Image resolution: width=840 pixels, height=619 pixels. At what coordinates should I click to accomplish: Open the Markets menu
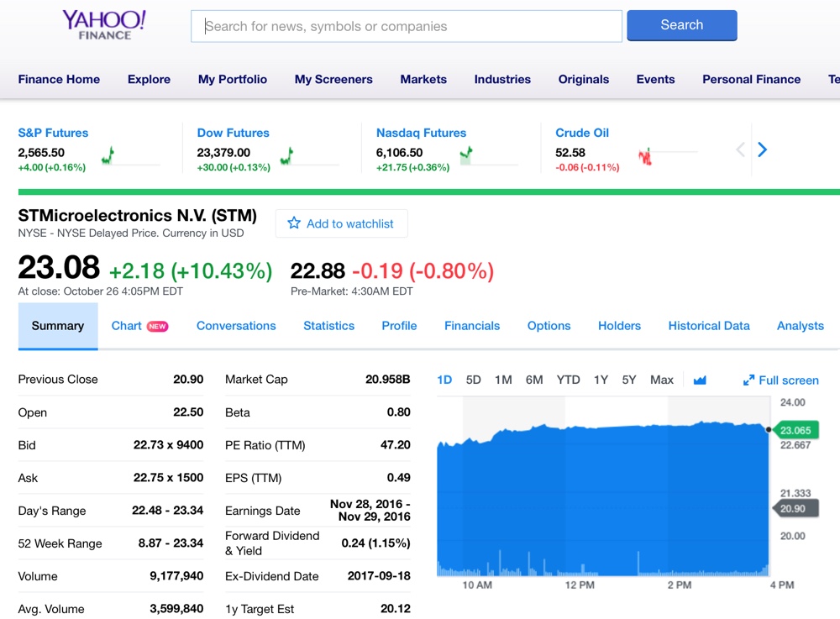click(x=423, y=79)
